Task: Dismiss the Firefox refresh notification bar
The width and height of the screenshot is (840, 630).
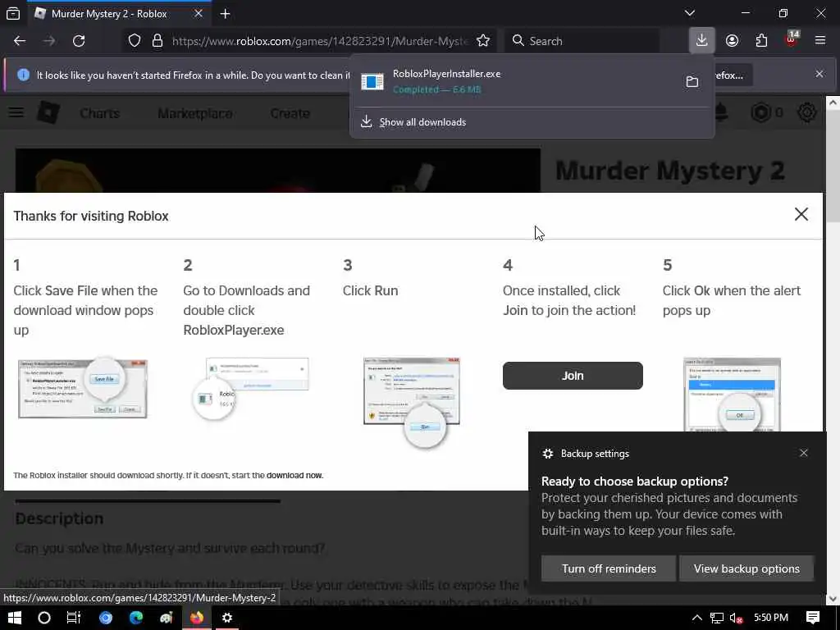Action: 819,74
